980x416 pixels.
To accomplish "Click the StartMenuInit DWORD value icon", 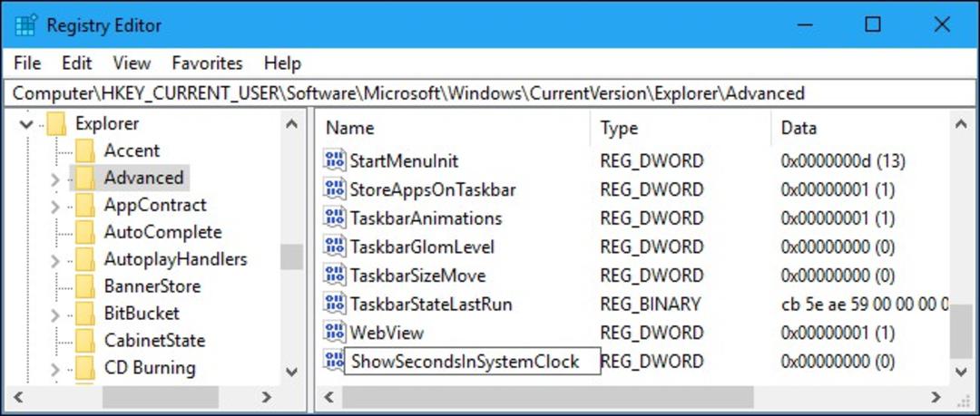I will (x=335, y=160).
